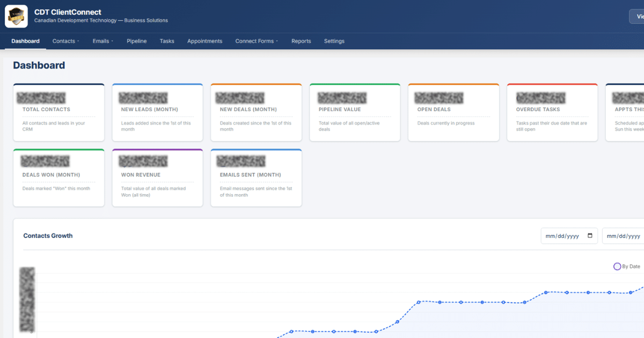Open the Total Contacts card

(59, 113)
